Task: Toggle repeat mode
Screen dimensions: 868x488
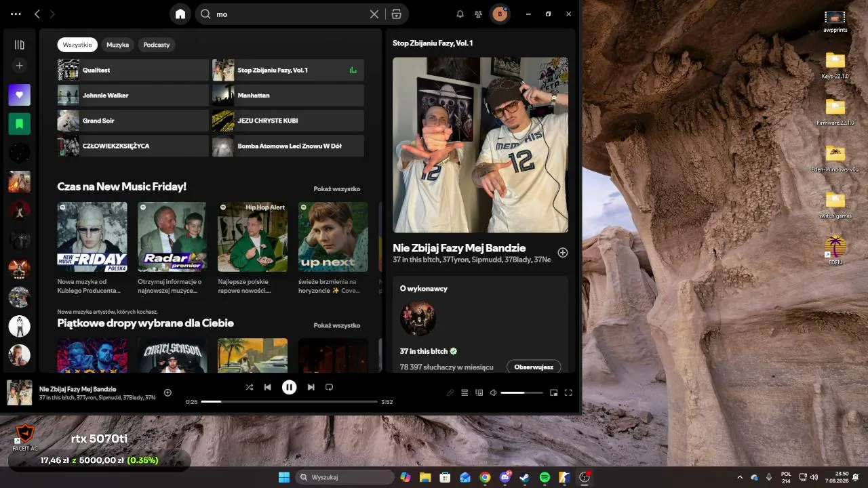Action: point(329,387)
